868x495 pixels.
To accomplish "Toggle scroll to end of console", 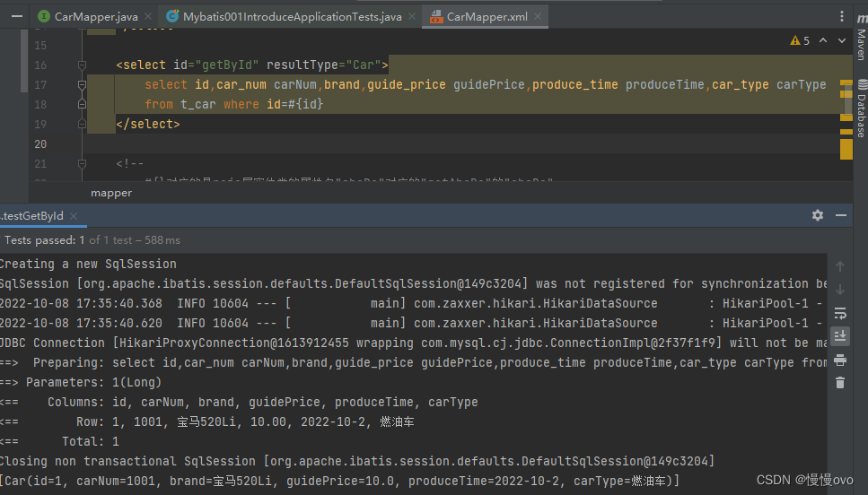I will pyautogui.click(x=840, y=336).
